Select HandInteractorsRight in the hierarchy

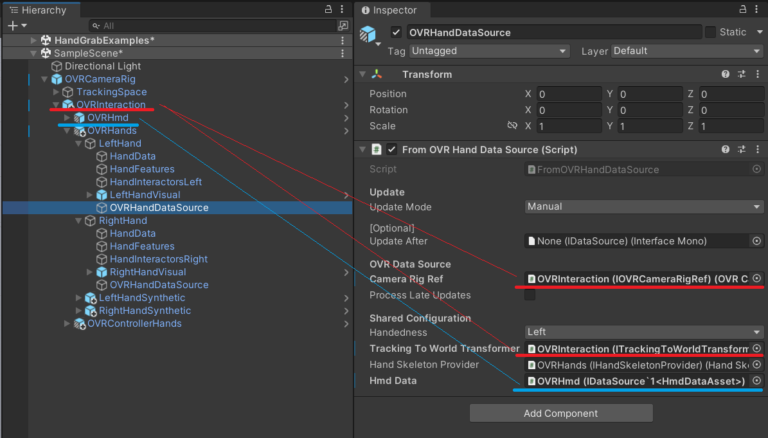pyautogui.click(x=158, y=259)
